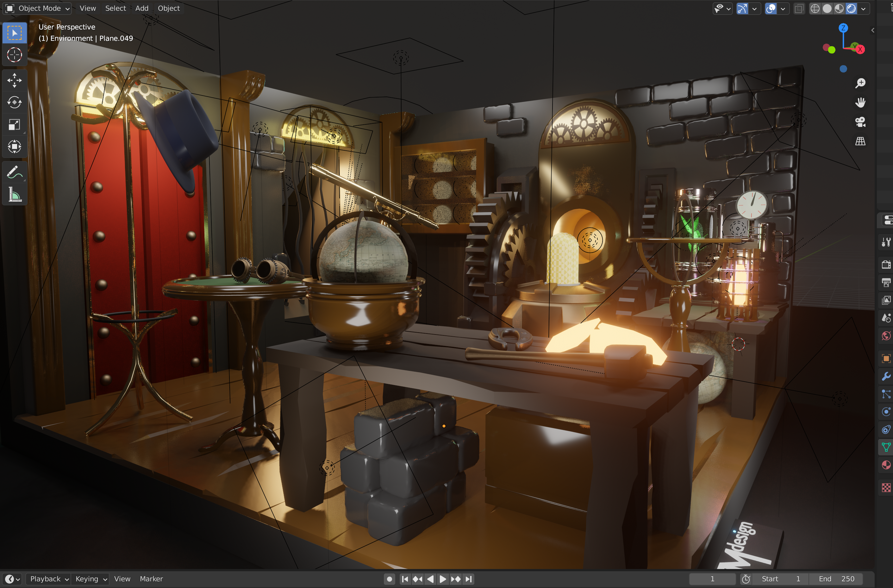Expand the sidebar with the arrow tab
Viewport: 893px width, 588px height.
click(873, 30)
